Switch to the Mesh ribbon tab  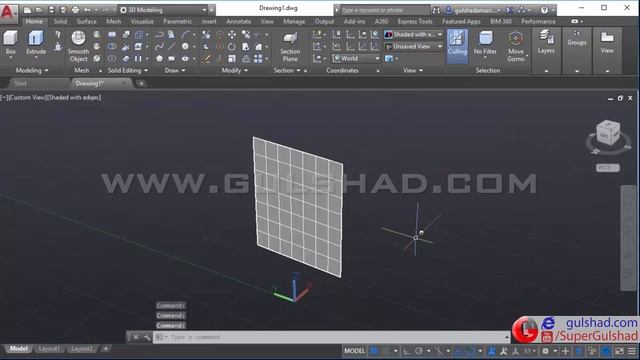(113, 21)
